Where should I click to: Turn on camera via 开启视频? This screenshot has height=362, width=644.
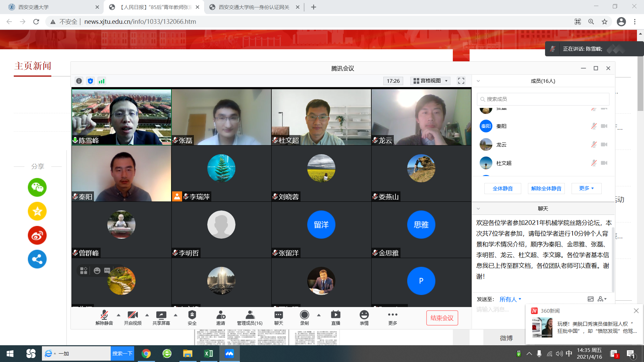pyautogui.click(x=132, y=317)
